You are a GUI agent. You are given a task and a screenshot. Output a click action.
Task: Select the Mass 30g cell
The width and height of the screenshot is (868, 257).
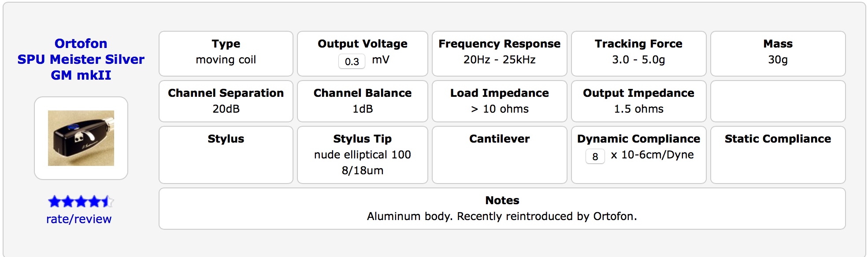(x=778, y=54)
